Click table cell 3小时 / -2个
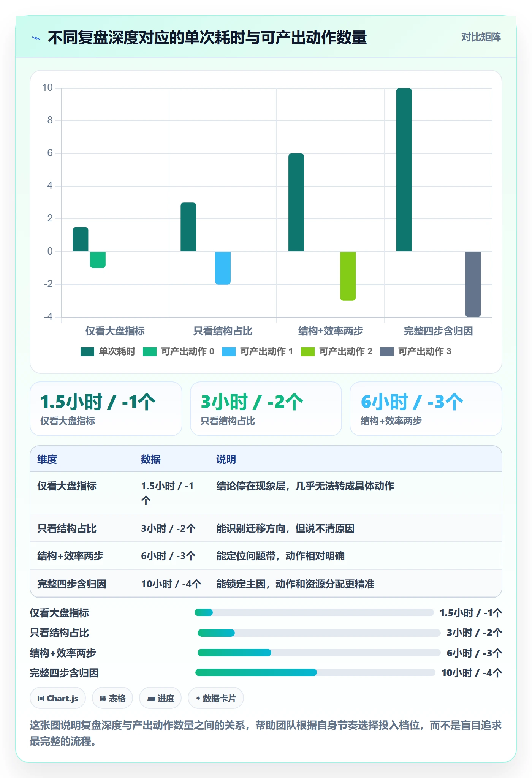This screenshot has width=532, height=778. coord(168,528)
